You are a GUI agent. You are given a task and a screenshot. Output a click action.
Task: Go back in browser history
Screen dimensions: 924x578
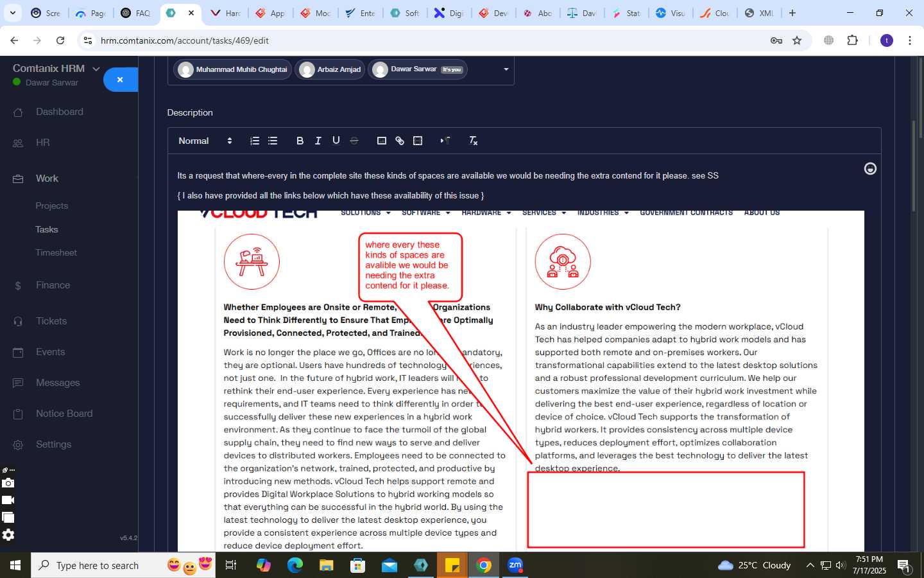pos(14,40)
